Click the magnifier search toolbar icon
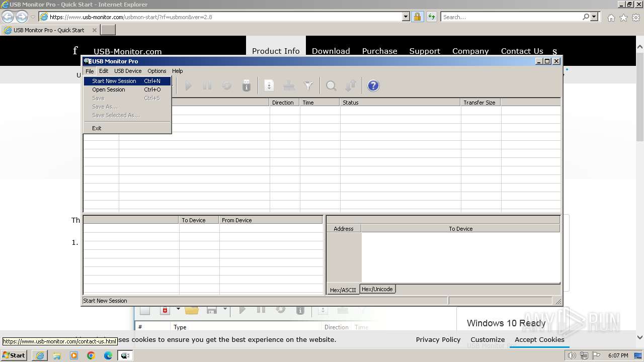This screenshot has height=362, width=644. pyautogui.click(x=331, y=86)
